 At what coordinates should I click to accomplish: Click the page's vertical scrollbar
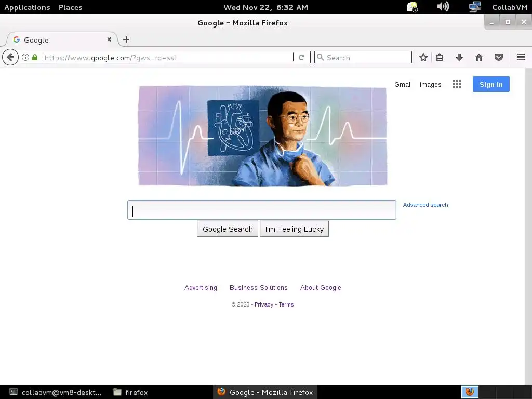(528, 227)
